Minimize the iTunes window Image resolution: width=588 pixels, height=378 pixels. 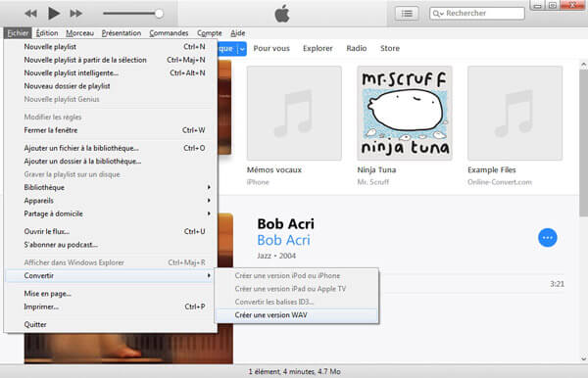coord(537,5)
